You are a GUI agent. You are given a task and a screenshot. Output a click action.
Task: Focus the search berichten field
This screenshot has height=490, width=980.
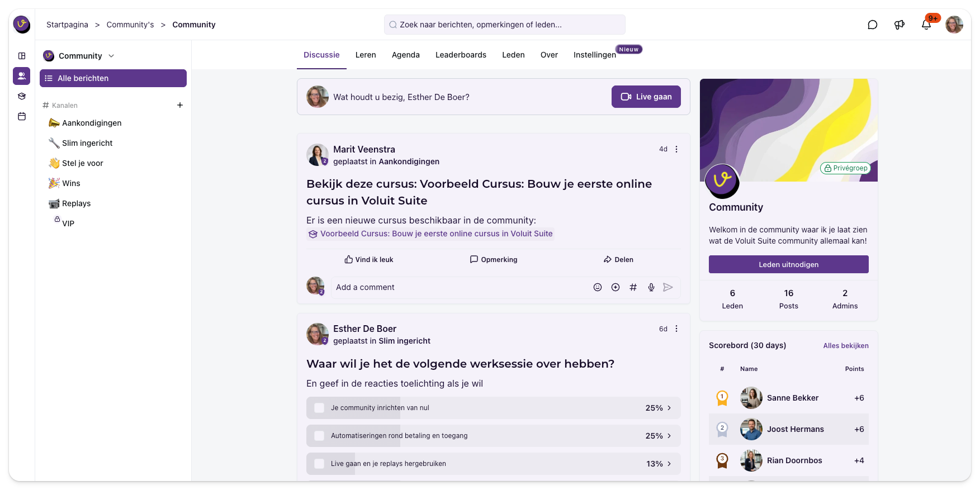(x=504, y=25)
